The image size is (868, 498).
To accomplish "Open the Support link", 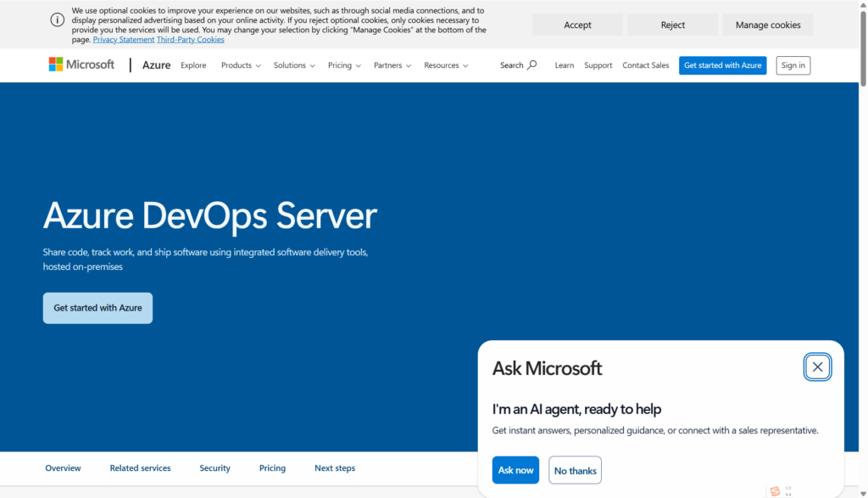I will point(598,65).
